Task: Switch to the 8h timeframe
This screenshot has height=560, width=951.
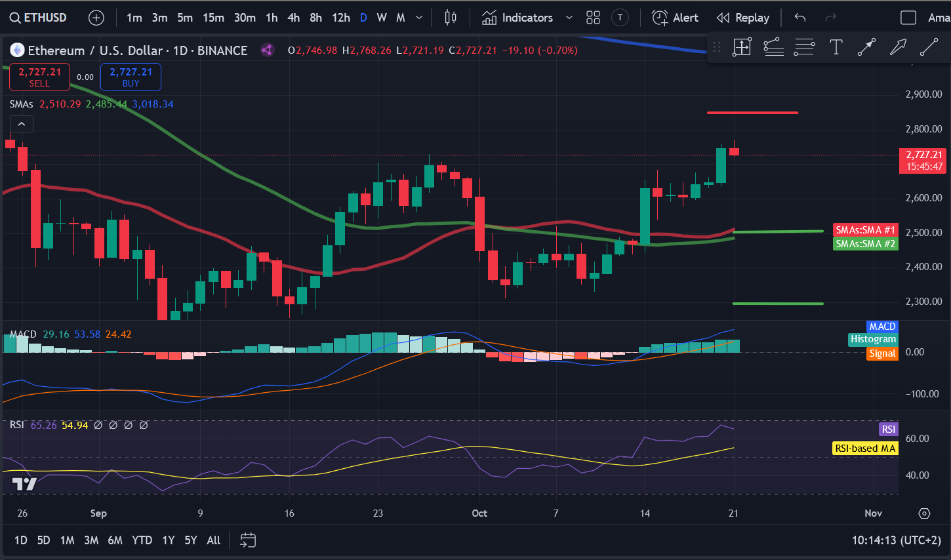Action: (x=315, y=18)
